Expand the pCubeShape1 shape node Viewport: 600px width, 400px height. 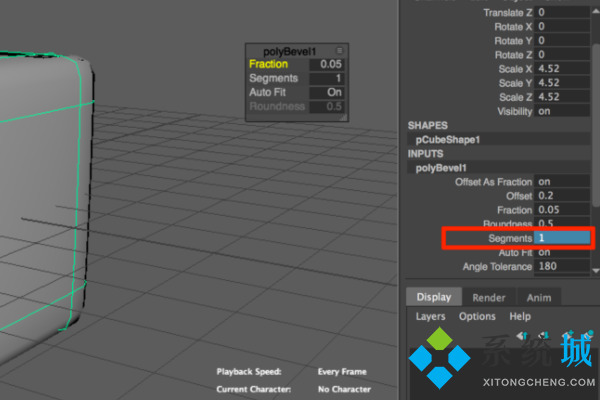(449, 140)
